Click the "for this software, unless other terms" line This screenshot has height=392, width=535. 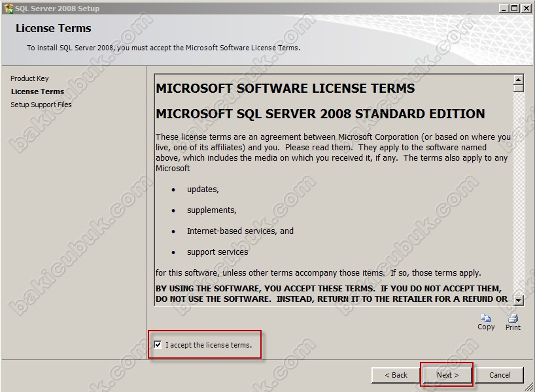(x=319, y=272)
